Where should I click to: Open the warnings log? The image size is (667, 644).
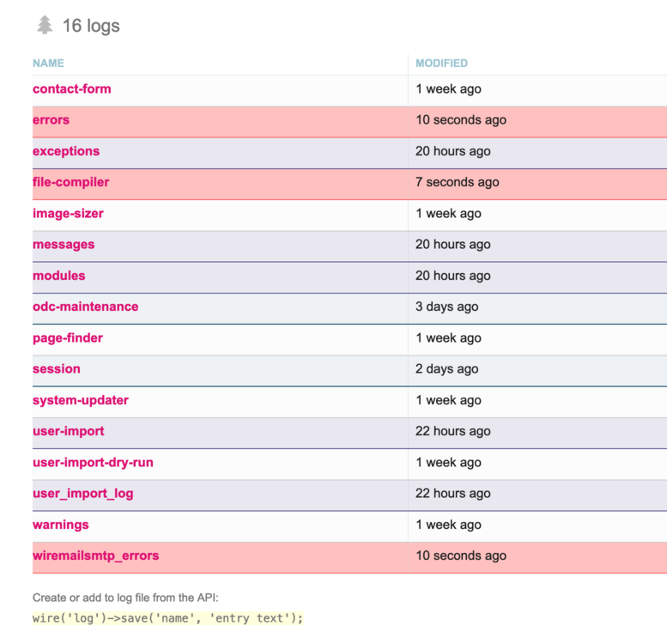61,525
